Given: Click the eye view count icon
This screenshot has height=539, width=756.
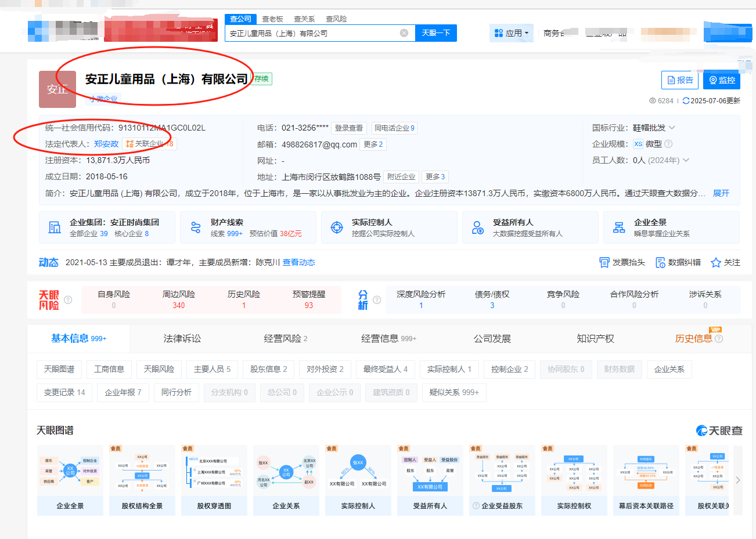Looking at the screenshot, I should [653, 101].
